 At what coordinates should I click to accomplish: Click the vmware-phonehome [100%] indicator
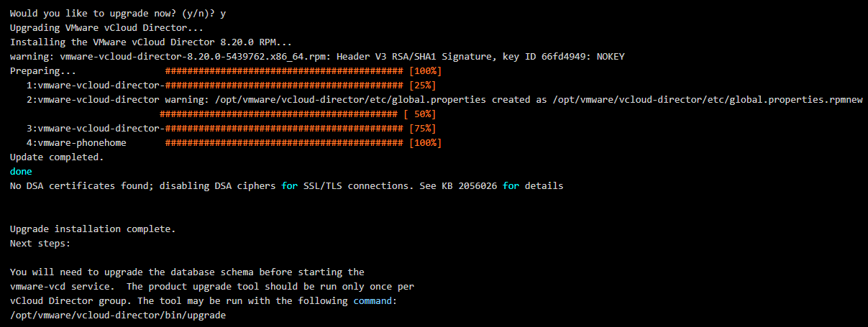click(x=424, y=143)
